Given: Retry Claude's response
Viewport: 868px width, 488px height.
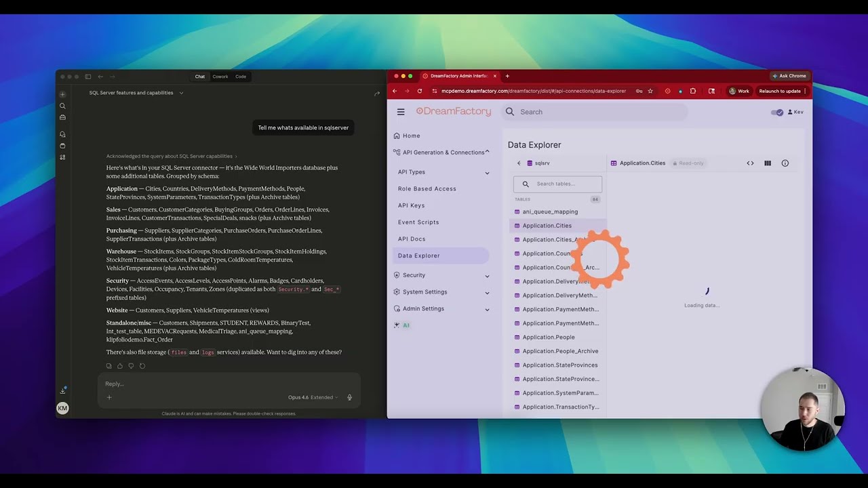Looking at the screenshot, I should 142,366.
